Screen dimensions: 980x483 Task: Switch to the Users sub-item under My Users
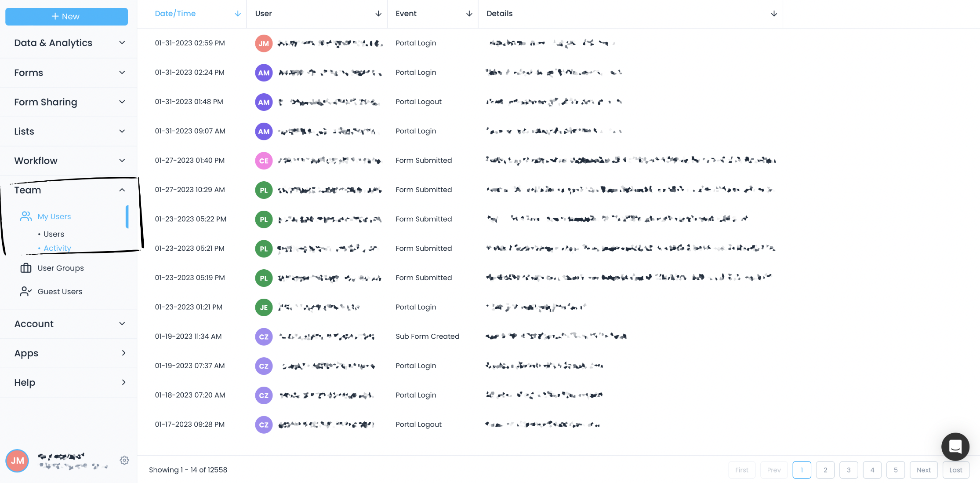point(54,234)
